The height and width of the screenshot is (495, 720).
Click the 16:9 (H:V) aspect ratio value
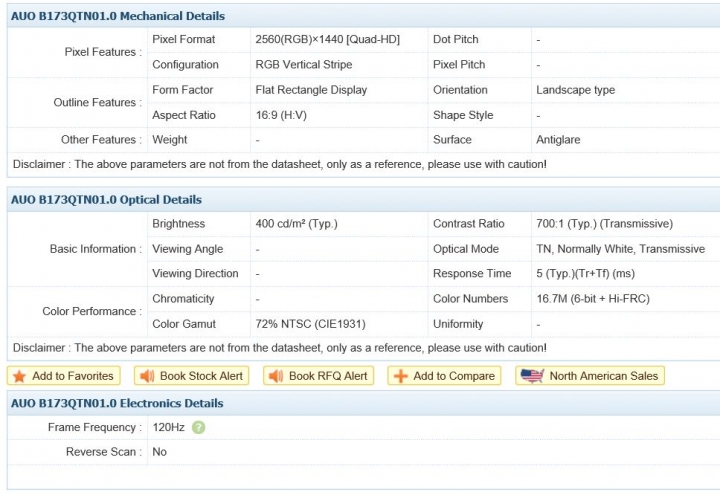click(x=281, y=115)
